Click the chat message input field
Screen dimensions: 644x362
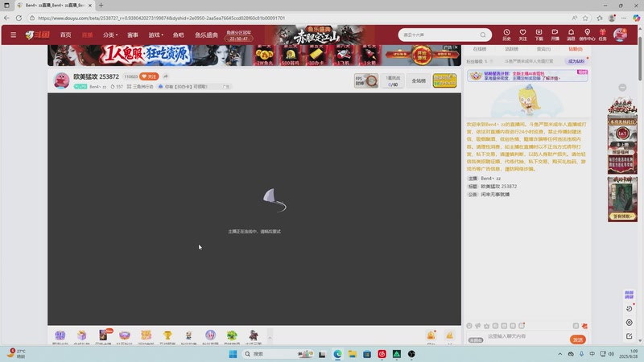pyautogui.click(x=527, y=336)
